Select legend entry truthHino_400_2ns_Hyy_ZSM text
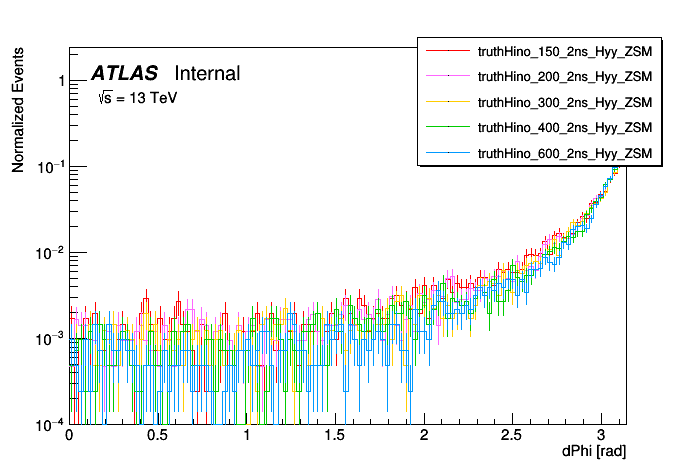The image size is (696, 472). tap(565, 127)
